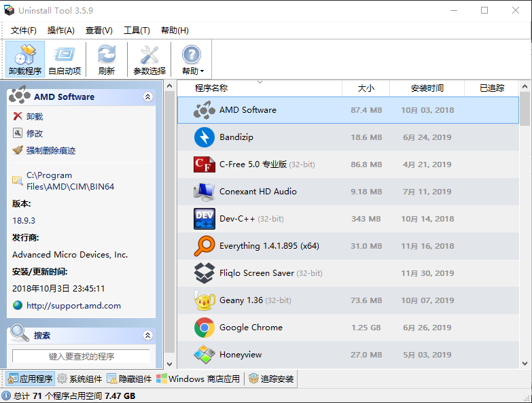Image resolution: width=532 pixels, height=403 pixels.
Task: Click the Uninstall Tool title bar icon
Action: pyautogui.click(x=9, y=10)
